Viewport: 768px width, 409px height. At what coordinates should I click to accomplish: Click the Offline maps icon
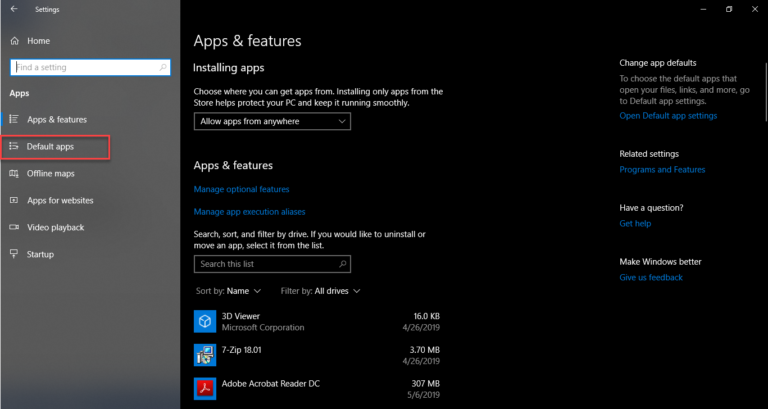13,173
